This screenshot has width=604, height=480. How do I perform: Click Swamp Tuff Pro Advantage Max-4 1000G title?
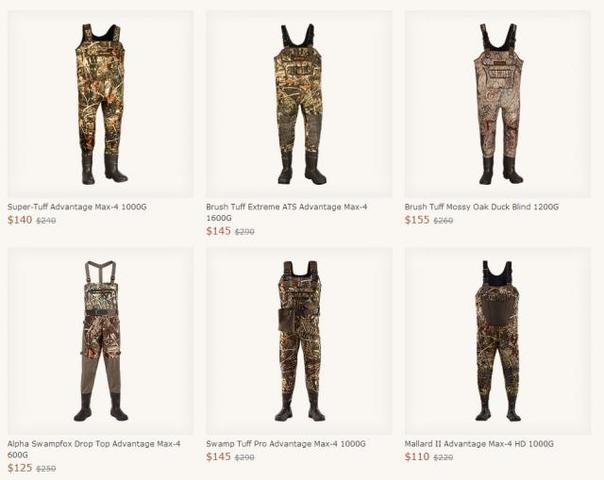point(286,444)
